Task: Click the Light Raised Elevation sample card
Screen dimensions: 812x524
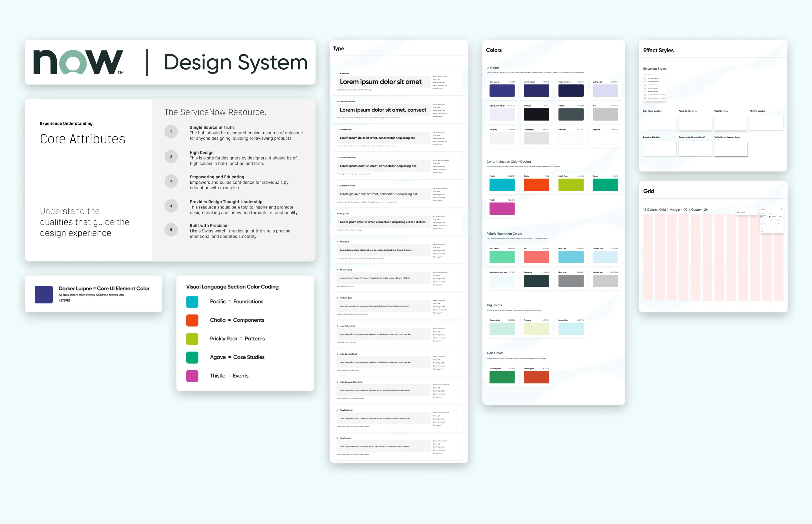Action: pyautogui.click(x=659, y=123)
